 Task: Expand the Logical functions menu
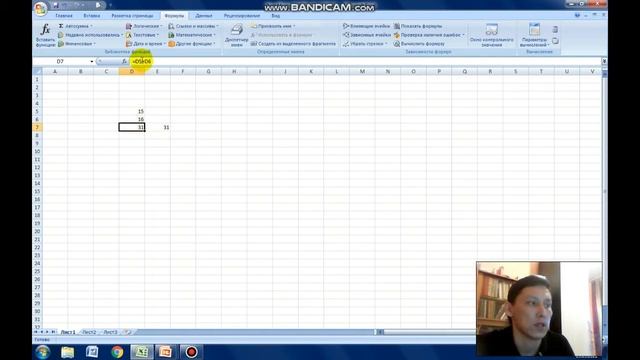[144, 26]
